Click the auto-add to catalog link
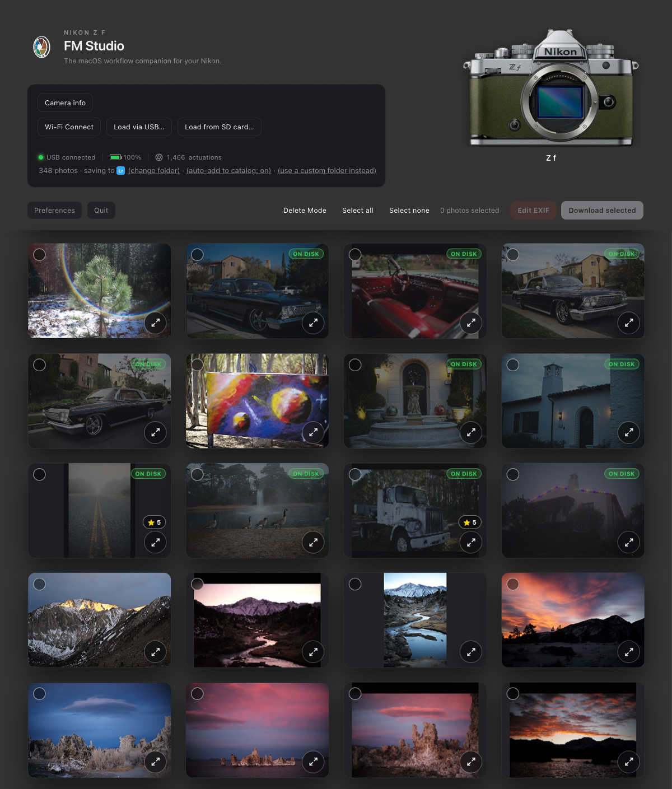 (x=228, y=171)
